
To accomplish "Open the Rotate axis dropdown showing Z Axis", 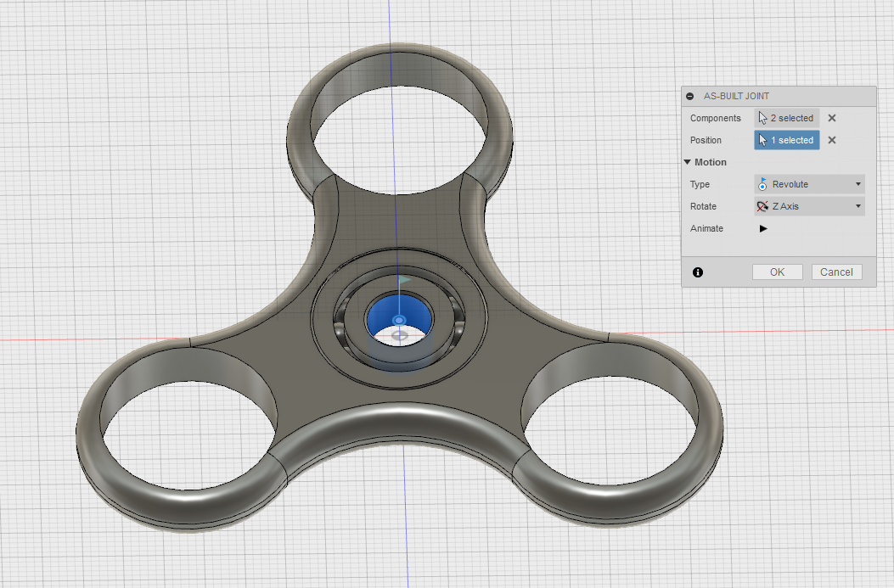I will click(809, 206).
